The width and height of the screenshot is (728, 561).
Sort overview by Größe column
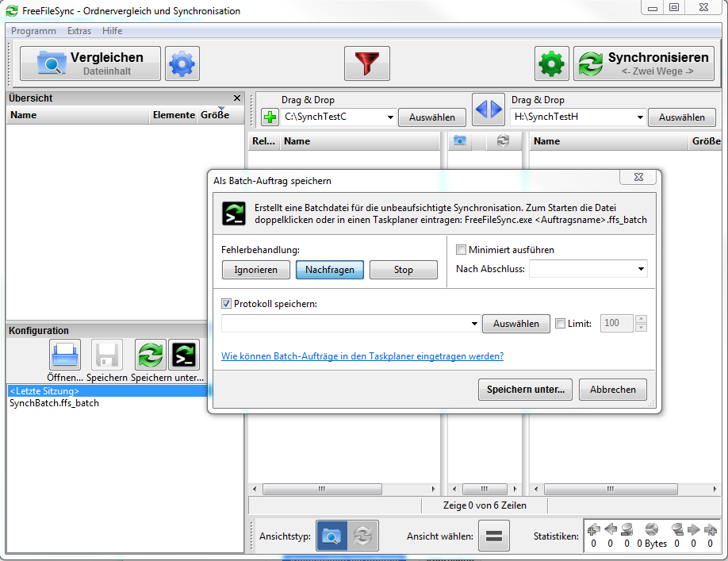pos(221,115)
